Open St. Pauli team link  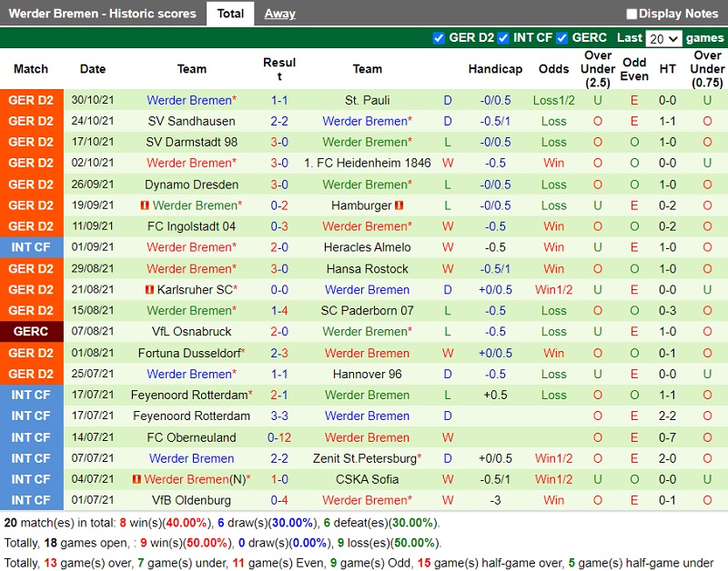368,100
